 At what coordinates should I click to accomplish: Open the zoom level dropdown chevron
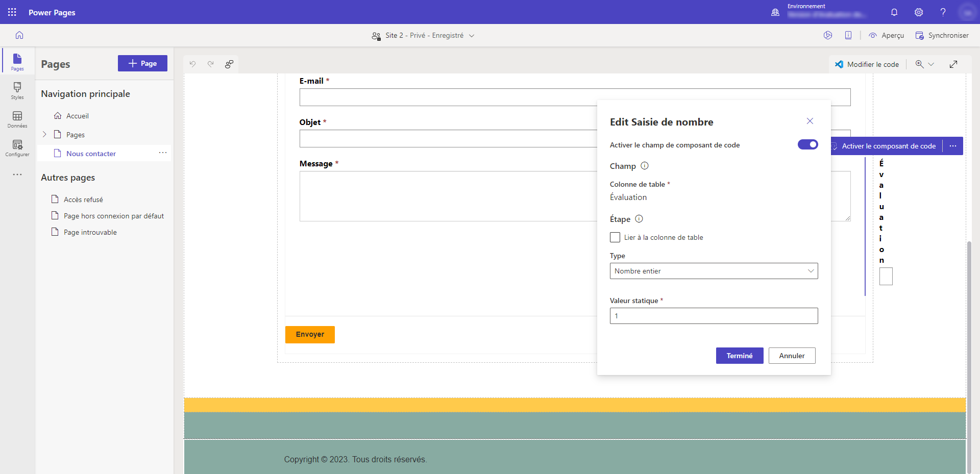click(931, 64)
